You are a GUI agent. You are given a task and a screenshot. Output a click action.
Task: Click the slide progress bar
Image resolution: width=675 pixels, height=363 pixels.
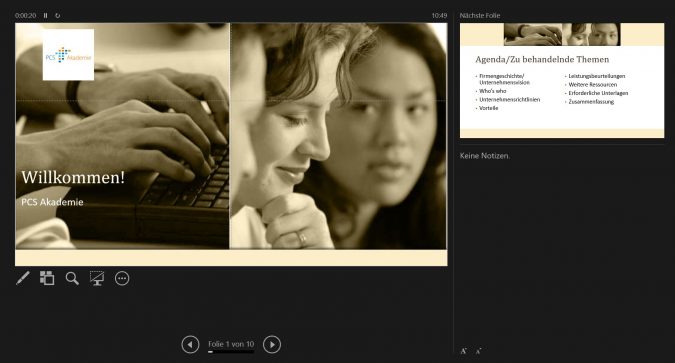231,352
